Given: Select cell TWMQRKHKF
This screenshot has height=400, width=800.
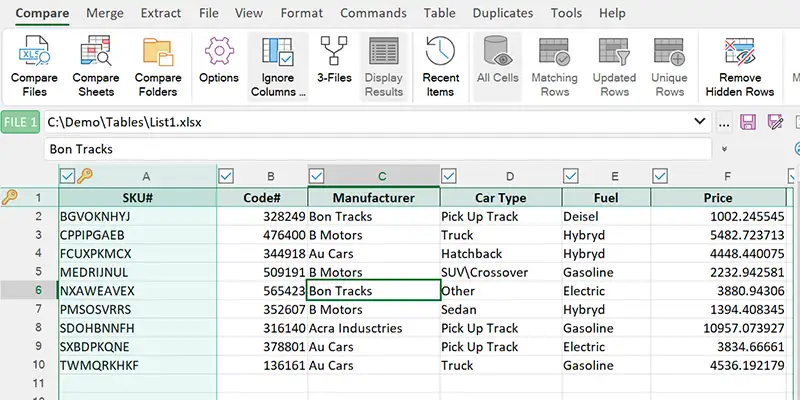Looking at the screenshot, I should [138, 365].
